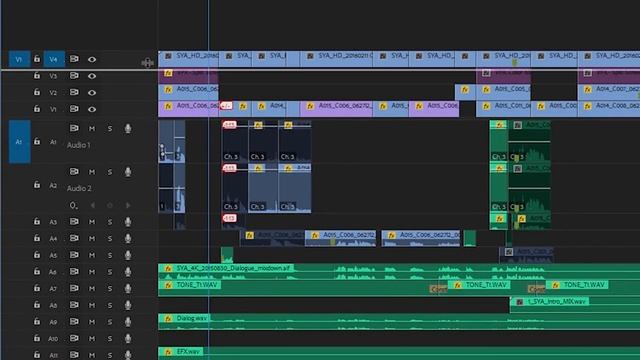
Task: Toggle sync lock on track A4
Action: tap(74, 238)
